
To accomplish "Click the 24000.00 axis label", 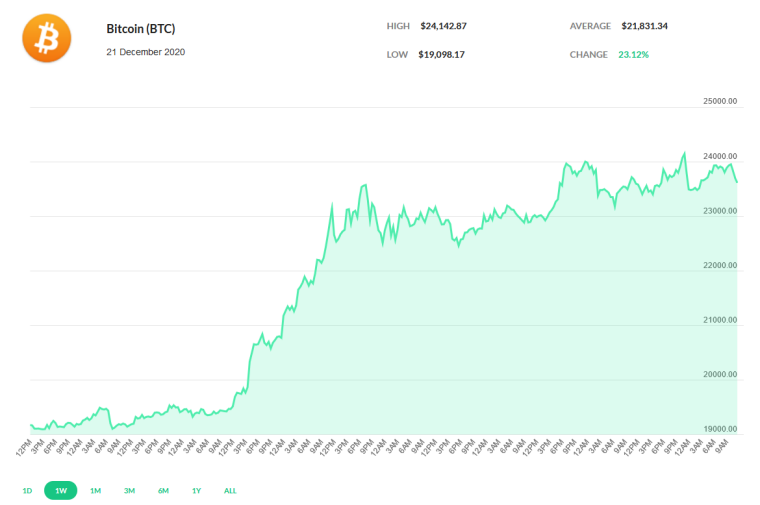I will (x=720, y=157).
